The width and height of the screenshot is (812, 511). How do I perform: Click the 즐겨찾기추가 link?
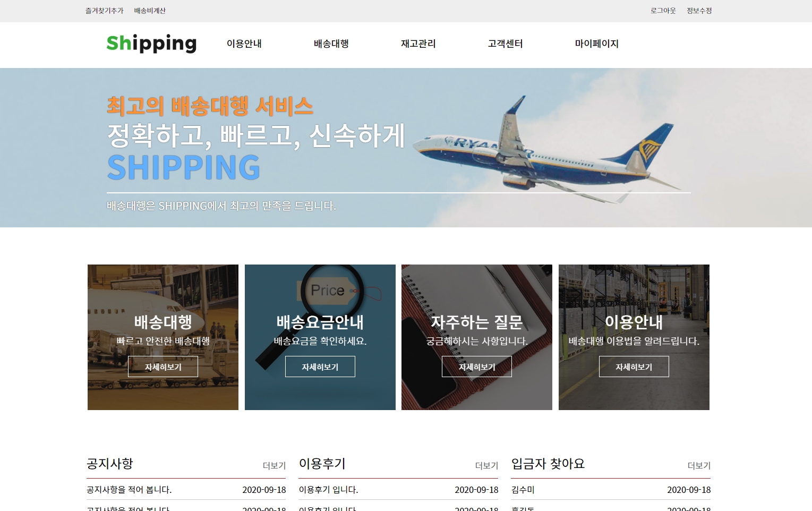point(104,11)
